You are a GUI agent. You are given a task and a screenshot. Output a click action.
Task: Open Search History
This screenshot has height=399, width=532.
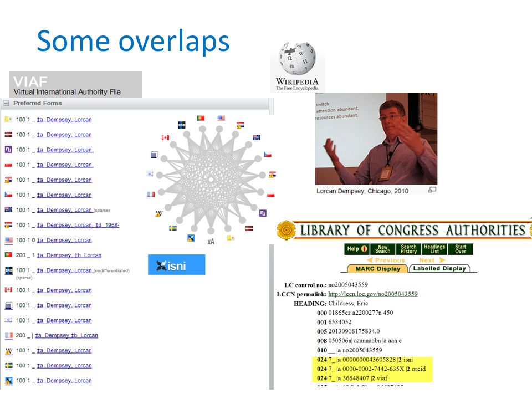[x=408, y=249]
